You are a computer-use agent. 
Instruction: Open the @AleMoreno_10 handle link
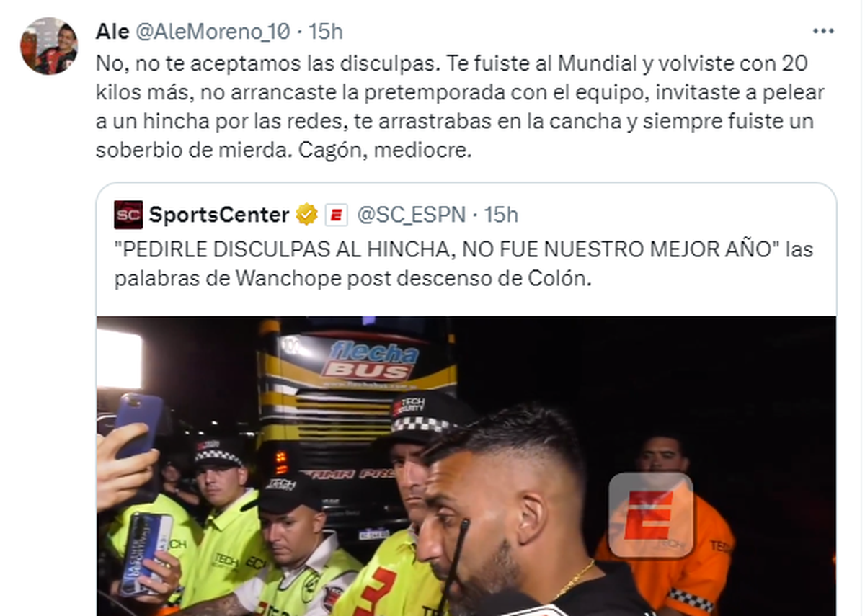[211, 31]
